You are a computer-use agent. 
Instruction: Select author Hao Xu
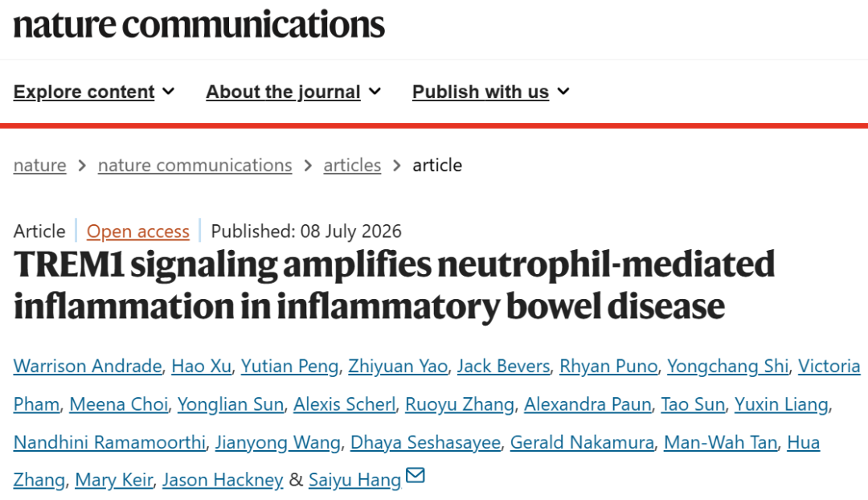[x=202, y=366]
